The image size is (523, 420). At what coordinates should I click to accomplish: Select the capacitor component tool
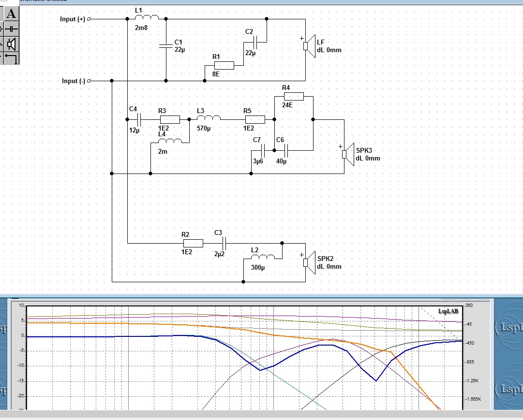point(11,29)
